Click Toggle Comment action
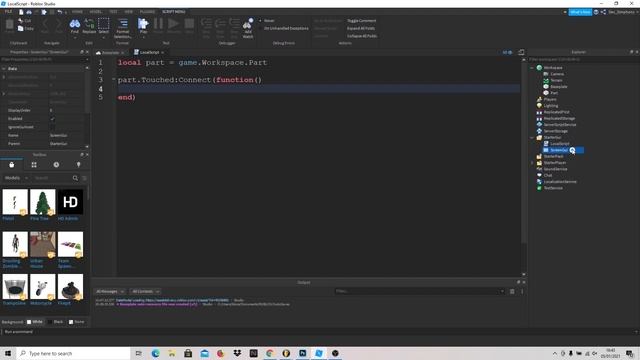The width and height of the screenshot is (640, 360). [x=362, y=21]
